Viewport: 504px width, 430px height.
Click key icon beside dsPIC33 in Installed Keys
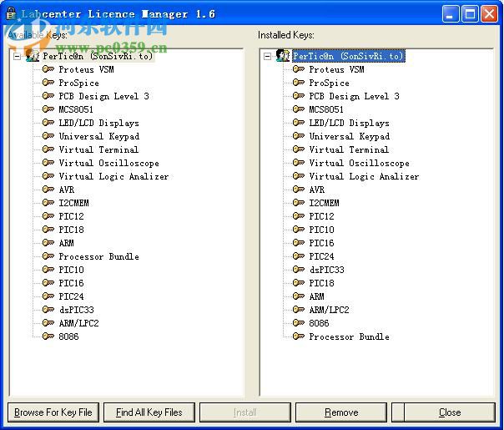coord(299,270)
